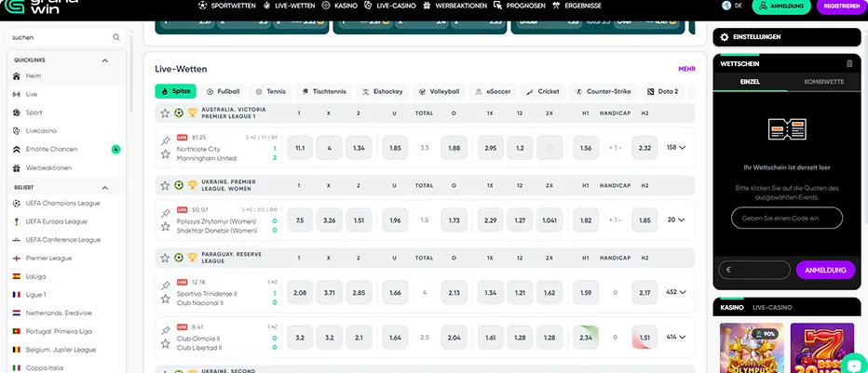Click soccer ball icon of Ukraine Women league

pos(178,186)
